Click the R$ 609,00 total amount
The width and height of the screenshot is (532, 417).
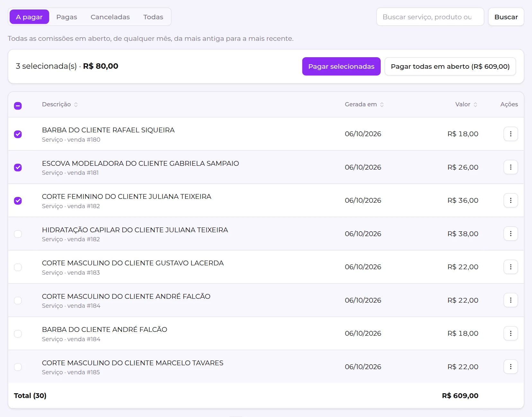[460, 395]
